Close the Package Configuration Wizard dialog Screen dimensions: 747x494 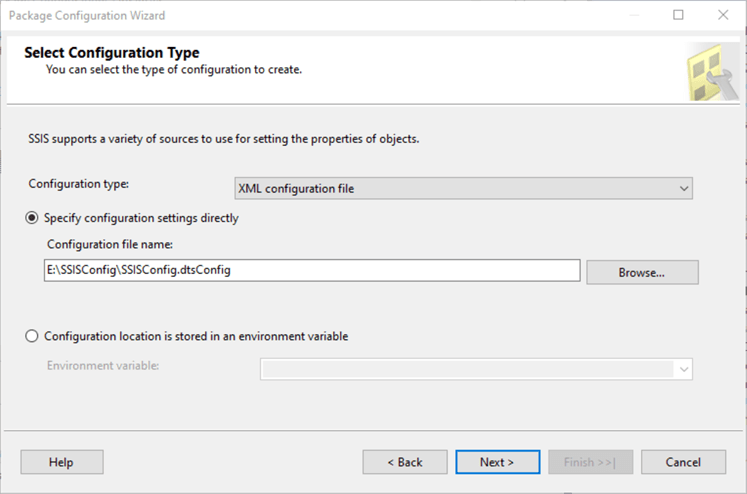(x=723, y=15)
